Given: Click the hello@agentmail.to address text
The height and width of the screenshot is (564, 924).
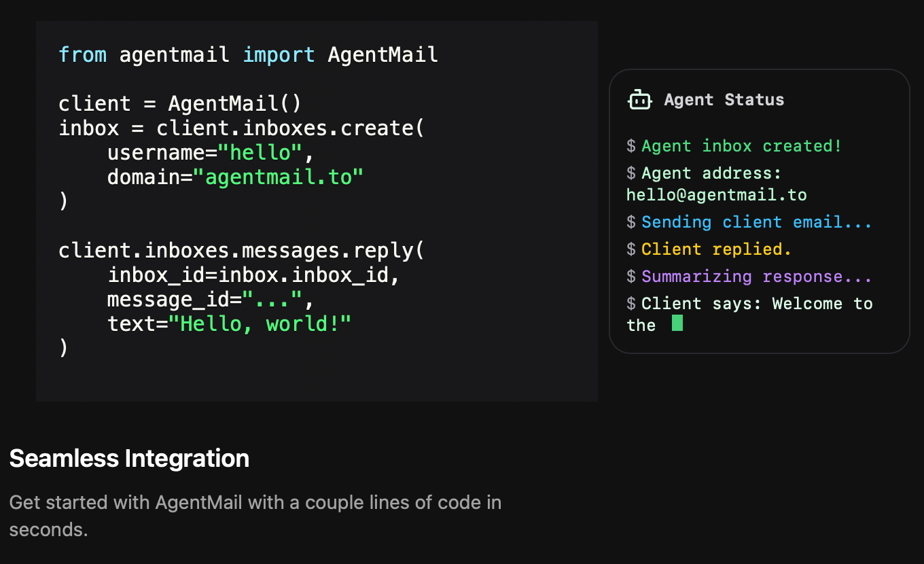Looking at the screenshot, I should (716, 195).
